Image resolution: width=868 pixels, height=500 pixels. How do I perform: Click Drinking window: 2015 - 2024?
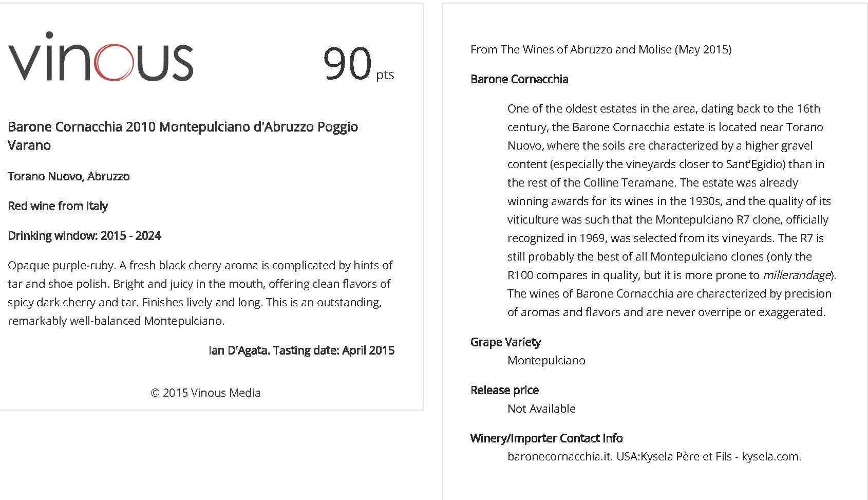(84, 236)
